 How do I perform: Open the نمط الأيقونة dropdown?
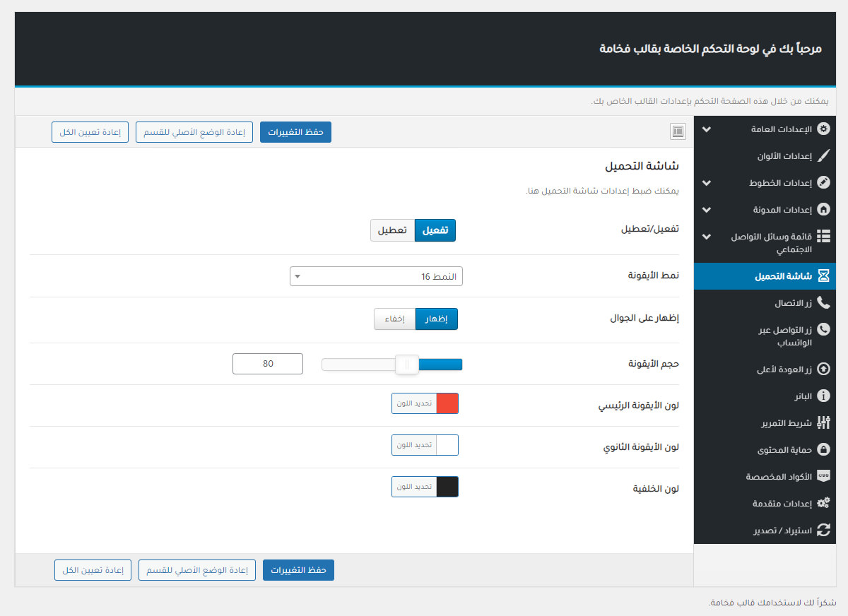(x=376, y=276)
